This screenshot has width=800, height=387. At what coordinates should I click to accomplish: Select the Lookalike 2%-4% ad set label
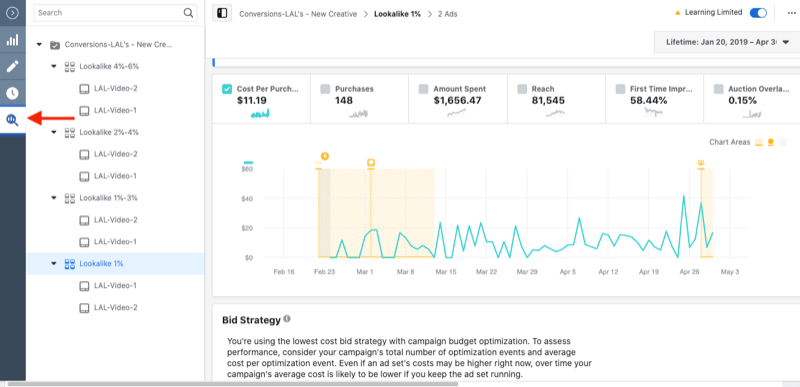(x=109, y=133)
